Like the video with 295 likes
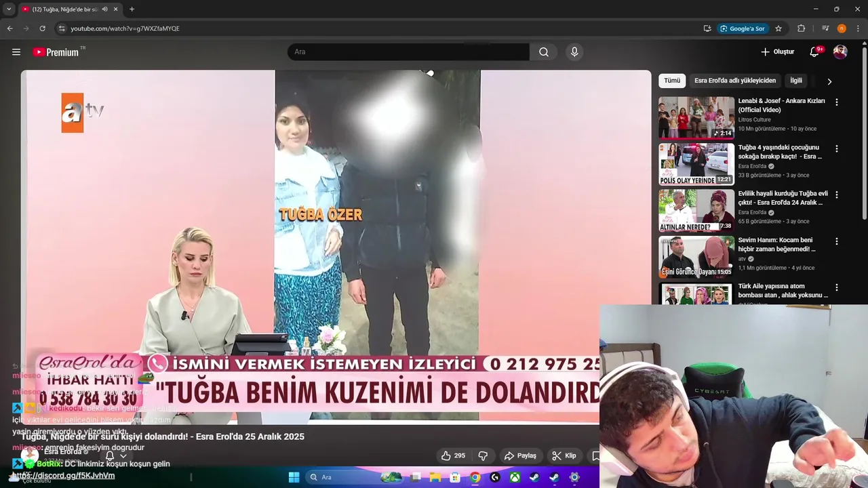The width and height of the screenshot is (868, 488). click(x=453, y=455)
